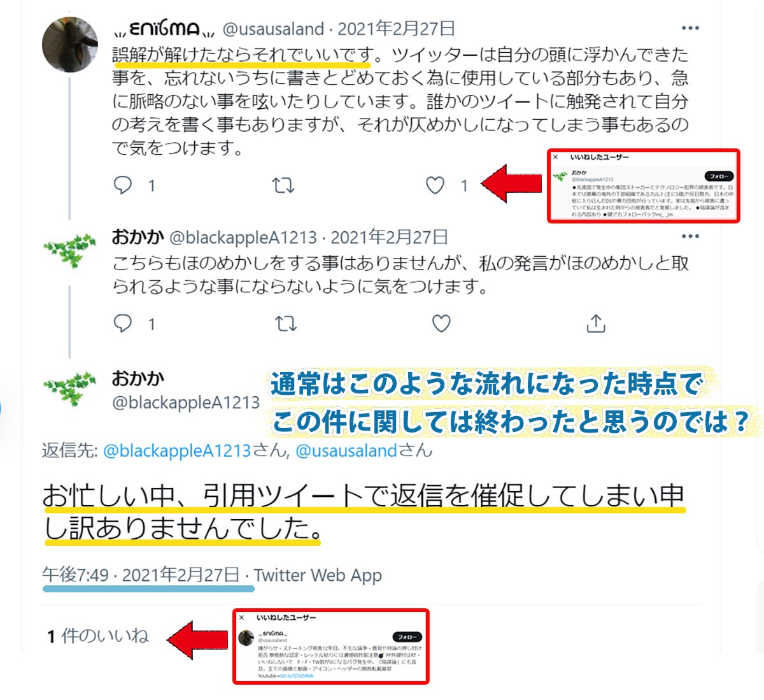This screenshot has height=700, width=764.
Task: Open more options on ENIGMA tweet
Action: click(x=690, y=28)
